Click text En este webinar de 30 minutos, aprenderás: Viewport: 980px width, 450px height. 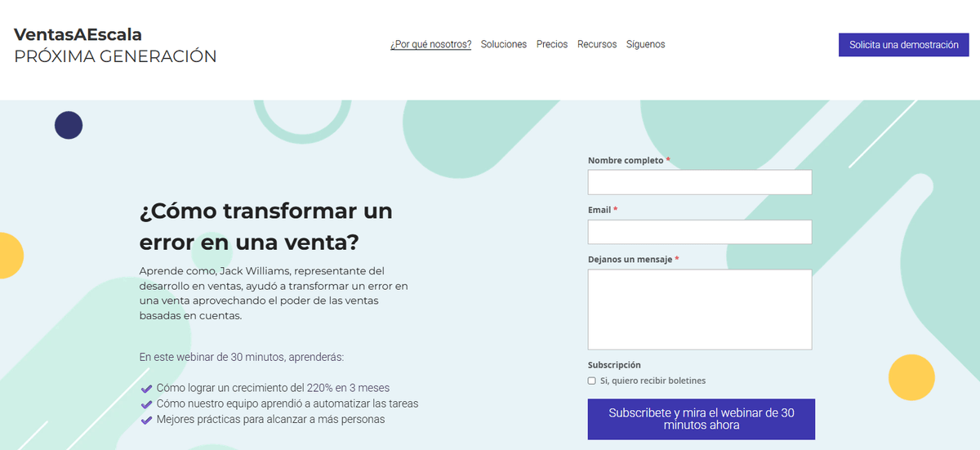242,357
